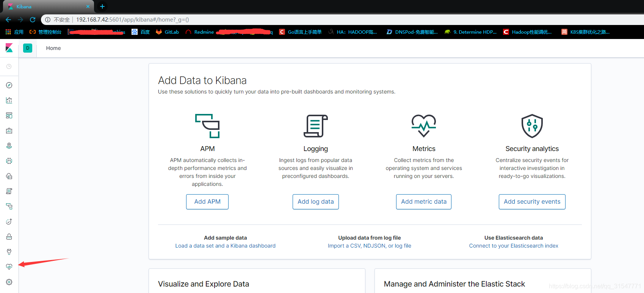This screenshot has height=293, width=644.
Task: Click the Use Elasticsearch data label
Action: click(x=514, y=238)
